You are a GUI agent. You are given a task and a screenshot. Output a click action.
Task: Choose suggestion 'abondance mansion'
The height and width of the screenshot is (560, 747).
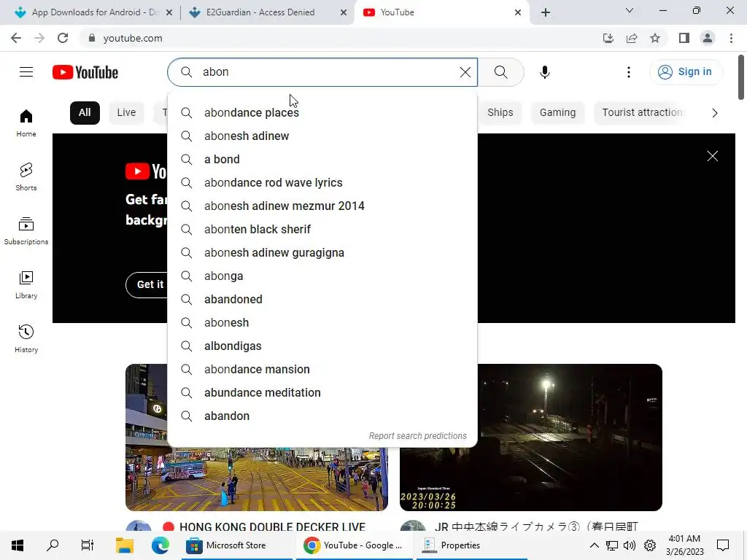pyautogui.click(x=322, y=369)
